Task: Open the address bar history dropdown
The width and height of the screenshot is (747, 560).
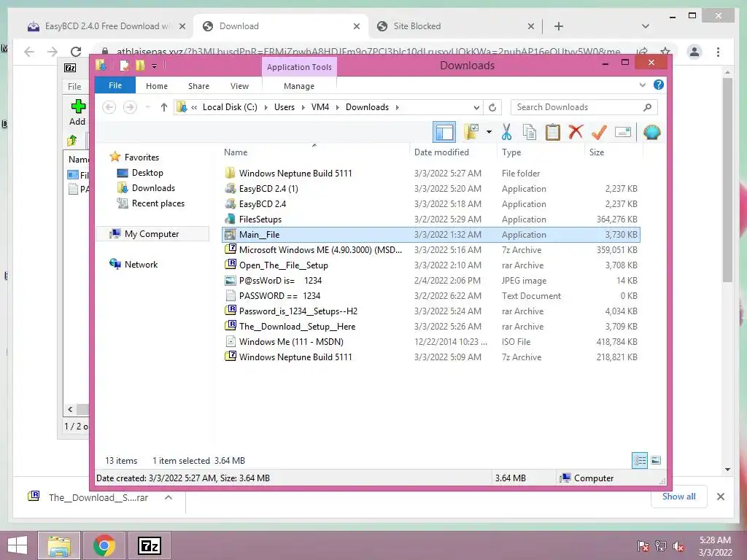Action: point(476,107)
